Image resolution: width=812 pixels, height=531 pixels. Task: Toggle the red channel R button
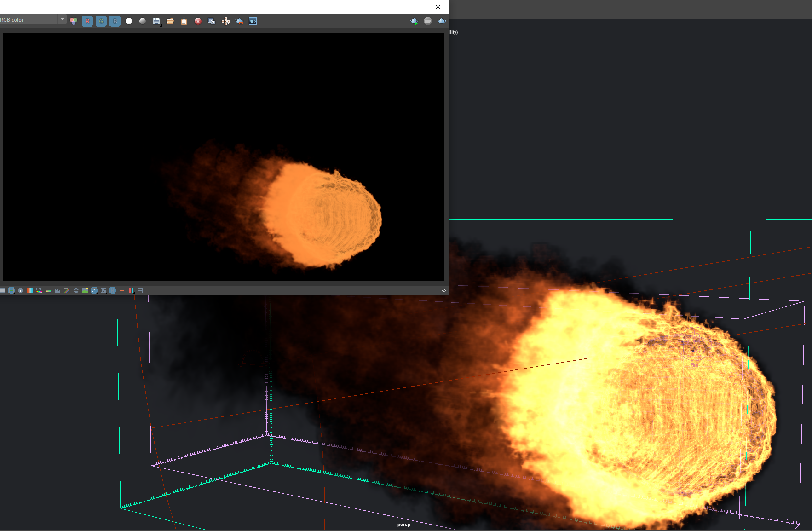coord(87,21)
